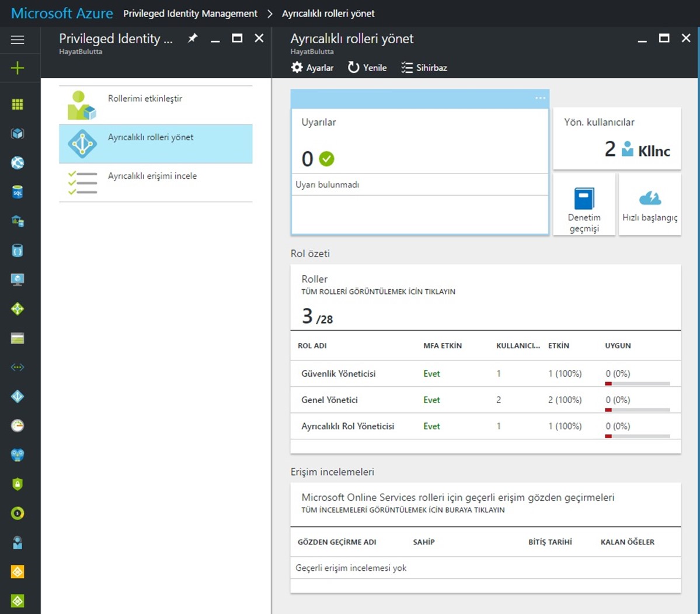
Task: Open Güvenlik Yöneticisi role row
Action: pyautogui.click(x=486, y=373)
